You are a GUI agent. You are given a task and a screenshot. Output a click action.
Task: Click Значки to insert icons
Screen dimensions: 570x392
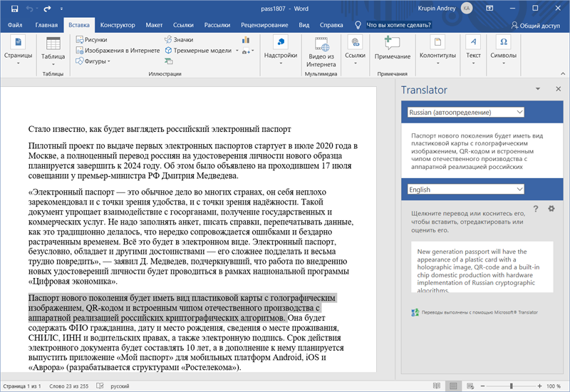tap(177, 40)
